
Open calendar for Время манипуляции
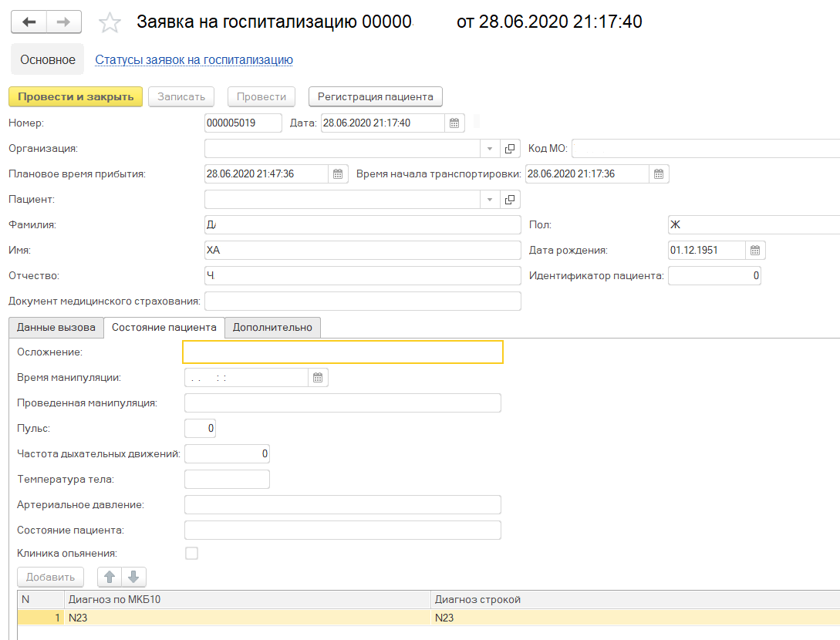click(318, 378)
